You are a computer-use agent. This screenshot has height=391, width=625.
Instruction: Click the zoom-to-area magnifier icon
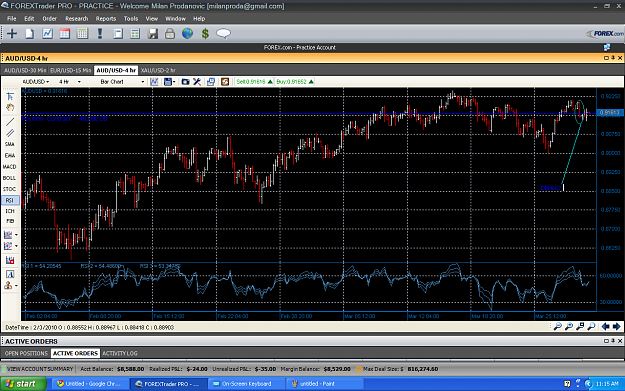pyautogui.click(x=580, y=326)
